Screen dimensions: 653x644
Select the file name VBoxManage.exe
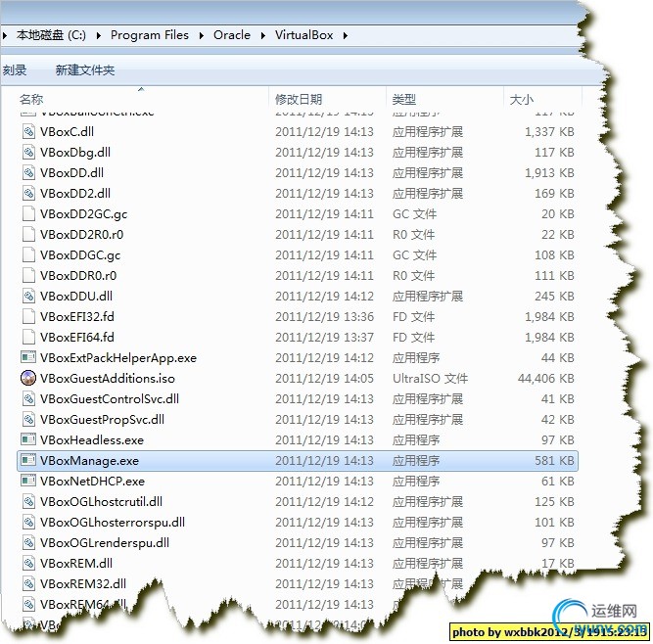89,460
